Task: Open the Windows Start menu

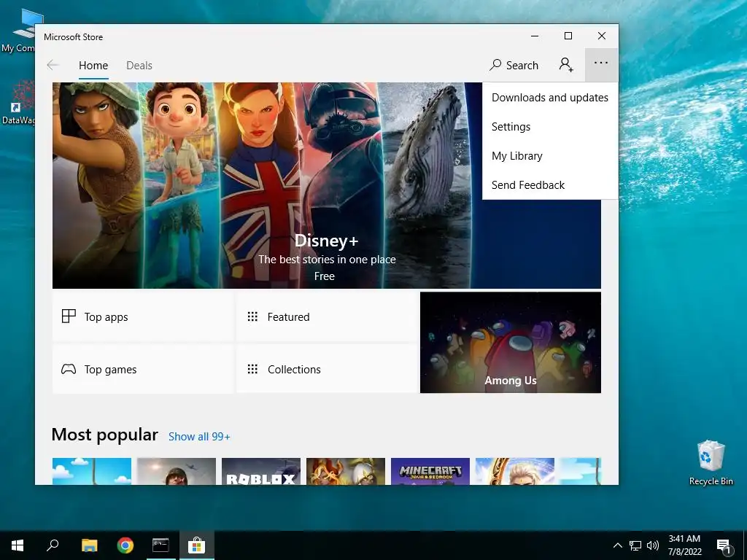Action: (x=18, y=545)
